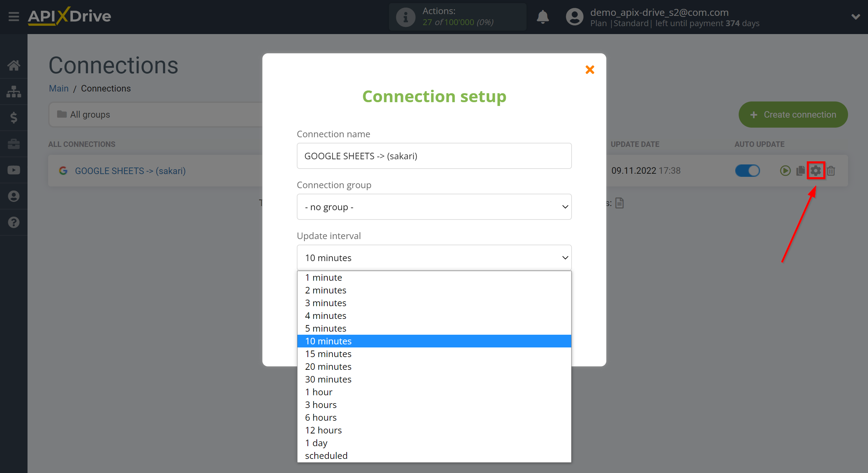Click the connection name input field
This screenshot has height=473, width=868.
pos(434,156)
